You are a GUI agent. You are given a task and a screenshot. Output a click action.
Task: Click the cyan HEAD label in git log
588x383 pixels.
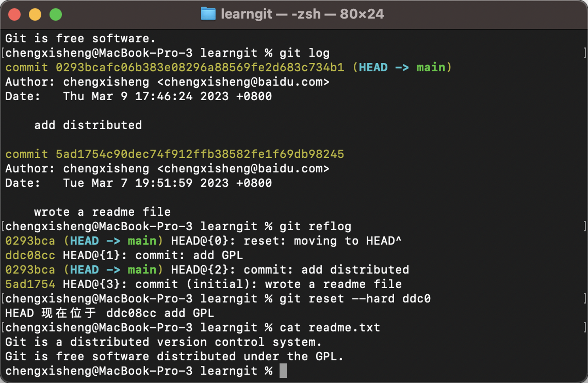tap(373, 67)
